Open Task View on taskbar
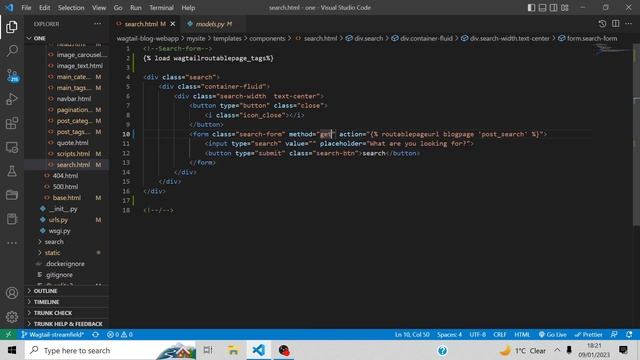The width and height of the screenshot is (640, 360). click(x=208, y=350)
